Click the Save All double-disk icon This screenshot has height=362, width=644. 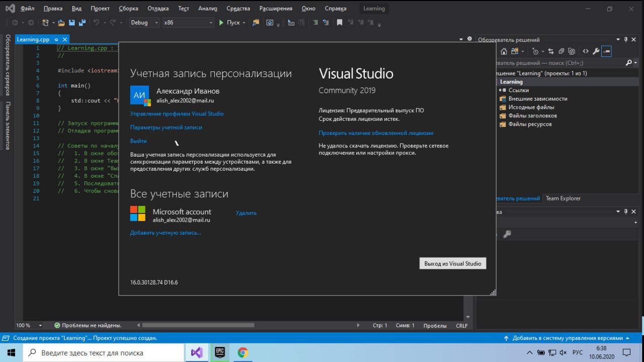[x=82, y=23]
